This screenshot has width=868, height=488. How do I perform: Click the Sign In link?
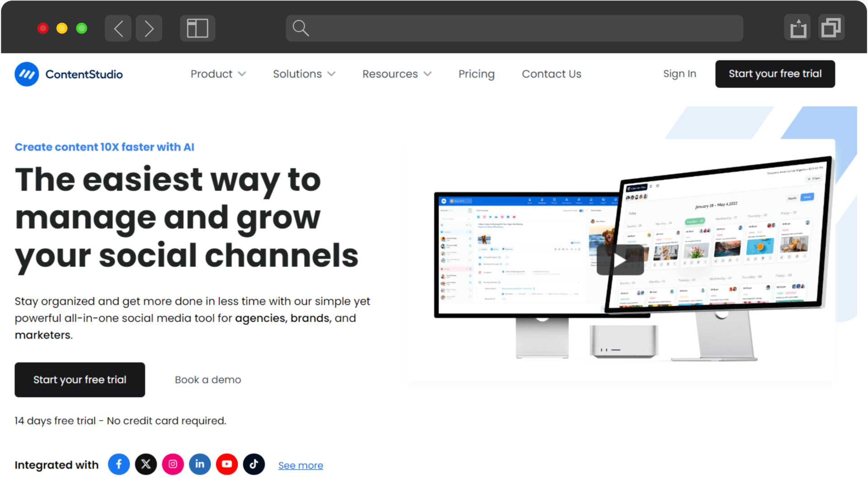(679, 74)
